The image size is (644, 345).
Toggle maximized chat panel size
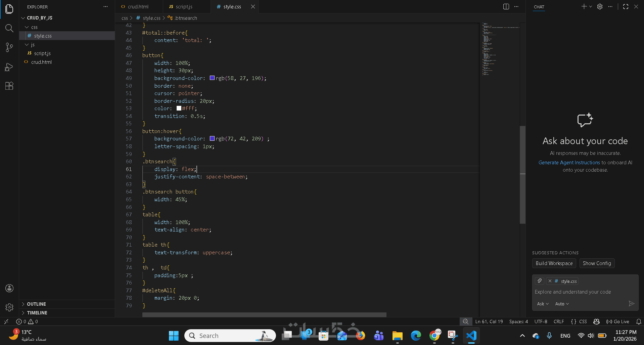[x=626, y=7]
